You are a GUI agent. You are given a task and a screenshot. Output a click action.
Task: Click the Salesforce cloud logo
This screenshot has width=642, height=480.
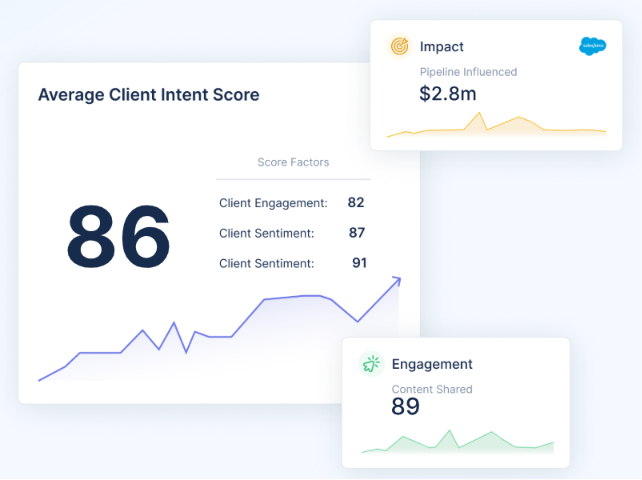click(592, 46)
